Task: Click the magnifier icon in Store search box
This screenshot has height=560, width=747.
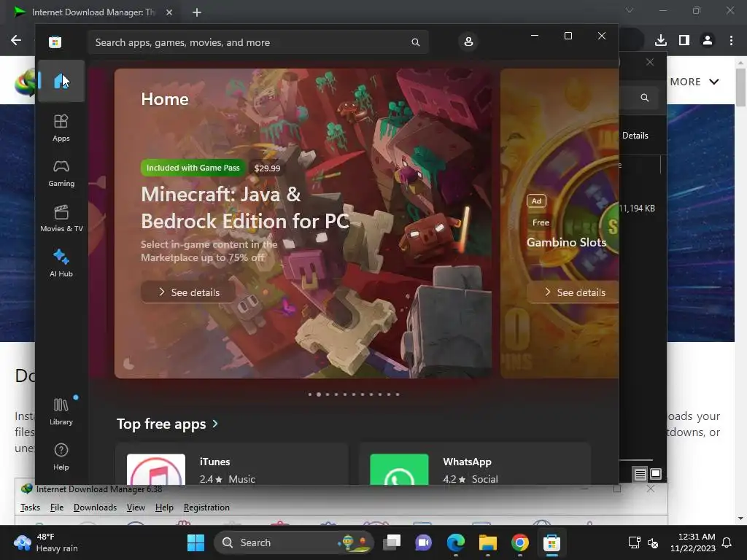Action: click(x=415, y=42)
